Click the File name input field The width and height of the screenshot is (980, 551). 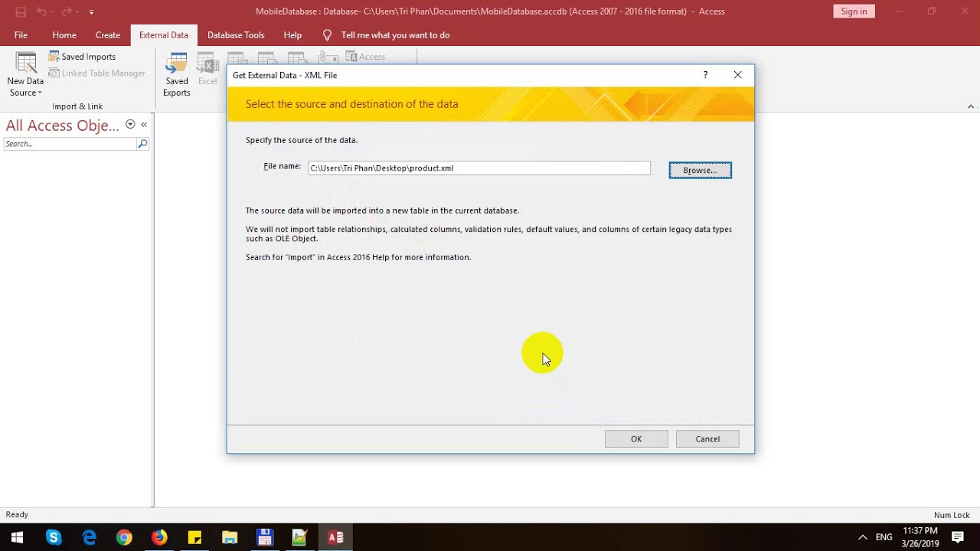tap(479, 168)
